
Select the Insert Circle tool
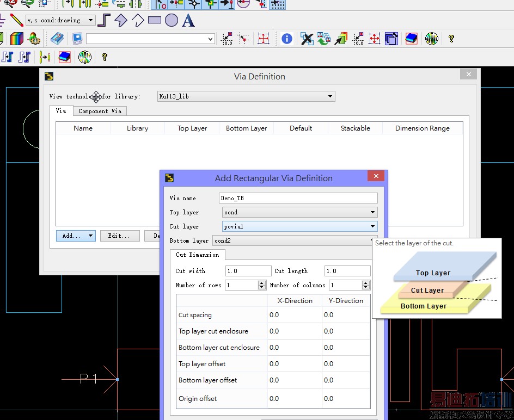point(172,21)
